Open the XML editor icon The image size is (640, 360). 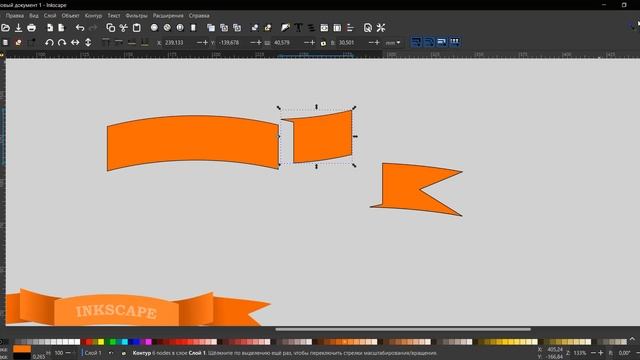pyautogui.click(x=324, y=28)
